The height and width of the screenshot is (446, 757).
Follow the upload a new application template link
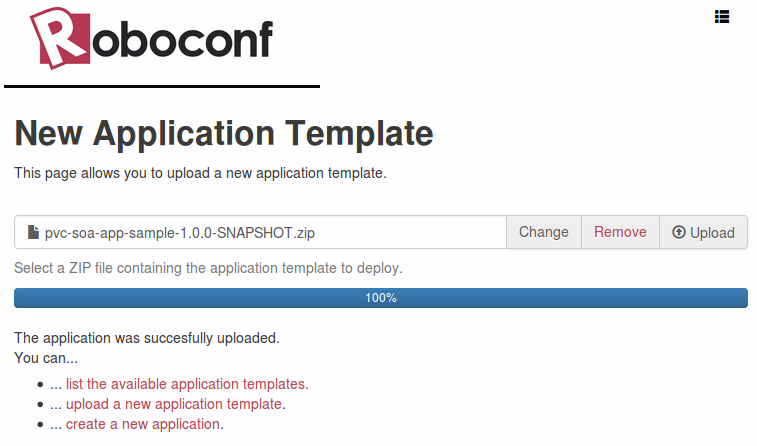point(174,404)
